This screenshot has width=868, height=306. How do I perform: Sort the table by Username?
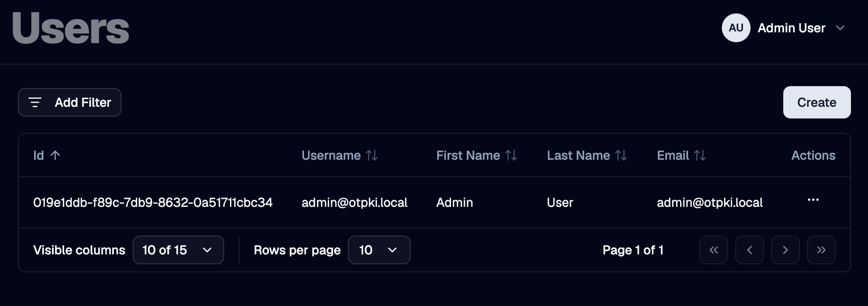(339, 155)
